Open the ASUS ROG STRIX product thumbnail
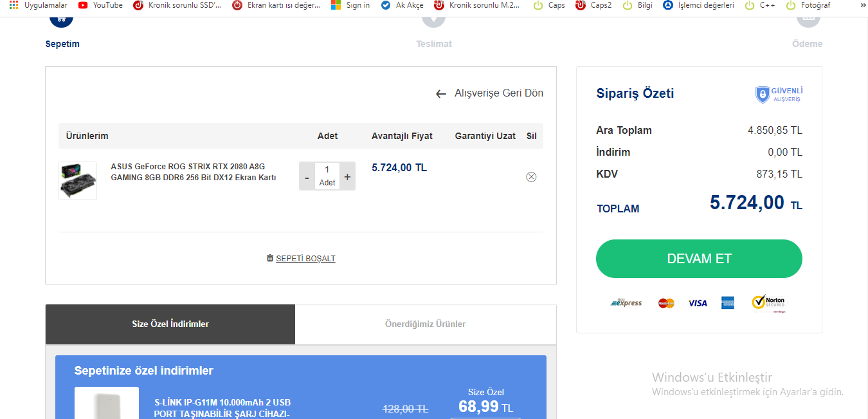The width and height of the screenshot is (868, 419). pyautogui.click(x=78, y=181)
